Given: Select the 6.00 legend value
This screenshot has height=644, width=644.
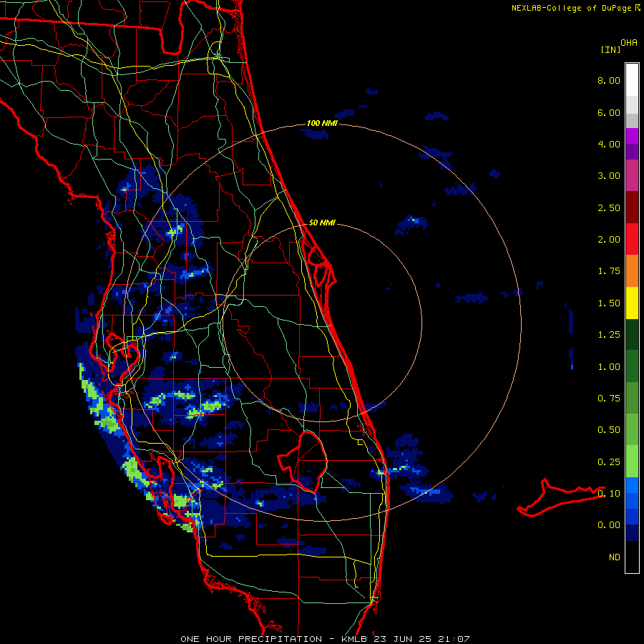Looking at the screenshot, I should tap(609, 112).
